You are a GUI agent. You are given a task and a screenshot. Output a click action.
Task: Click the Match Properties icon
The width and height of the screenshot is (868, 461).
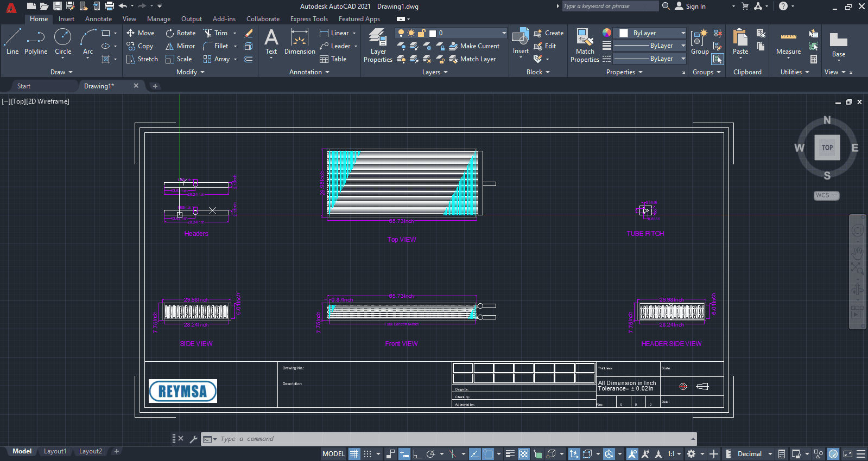coord(585,46)
